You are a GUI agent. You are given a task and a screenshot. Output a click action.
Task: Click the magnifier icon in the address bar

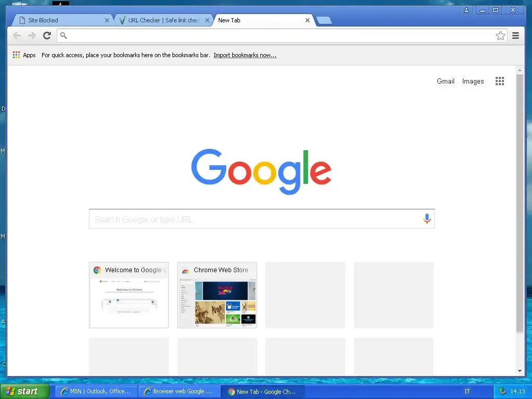63,35
